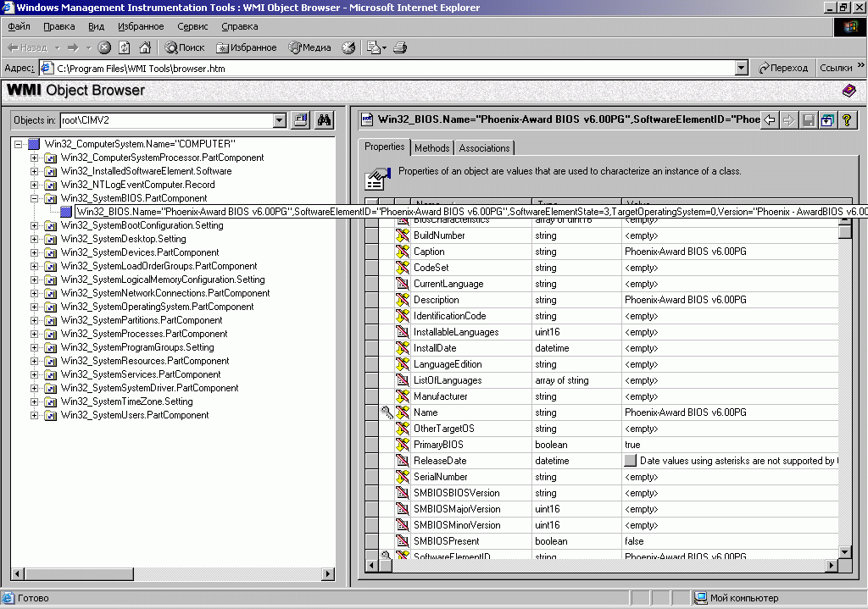Click the folder icon of Win32_SystemTimeZone.Setting
The height and width of the screenshot is (609, 868).
click(50, 401)
